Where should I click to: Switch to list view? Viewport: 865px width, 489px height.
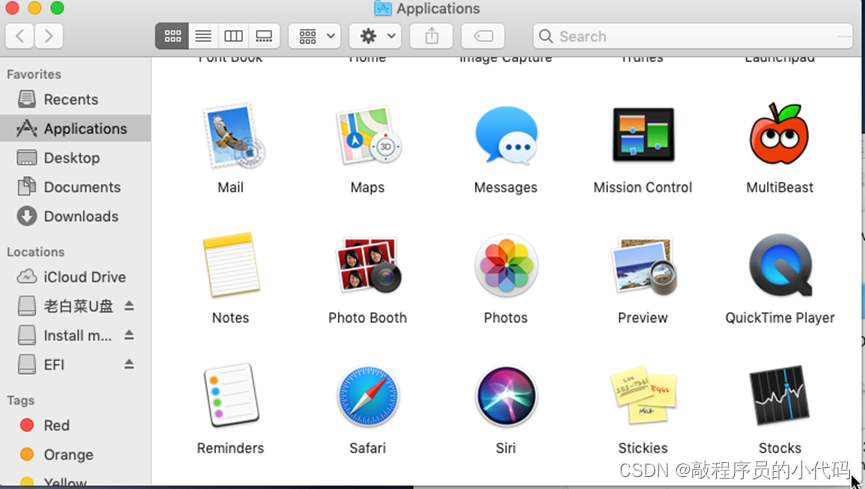pos(204,36)
